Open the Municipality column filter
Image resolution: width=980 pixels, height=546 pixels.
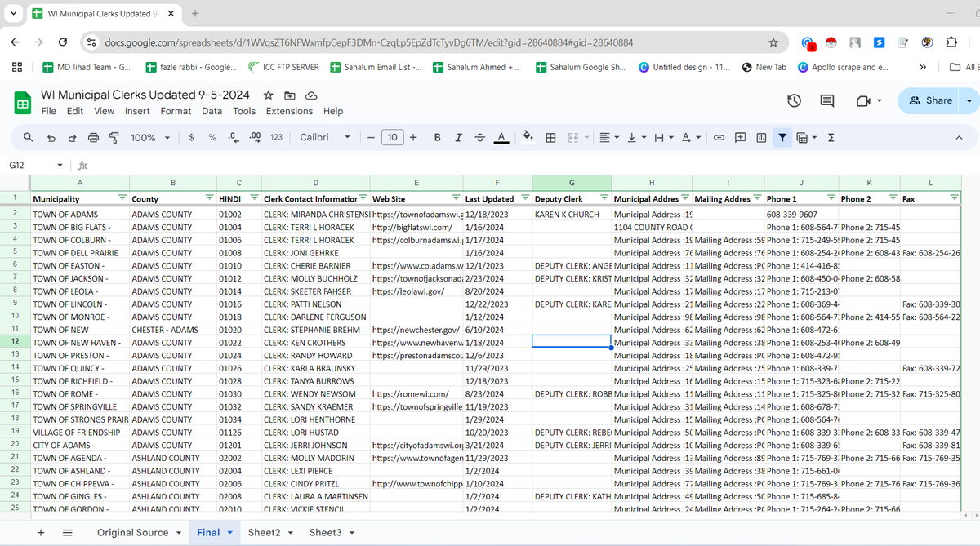[122, 198]
